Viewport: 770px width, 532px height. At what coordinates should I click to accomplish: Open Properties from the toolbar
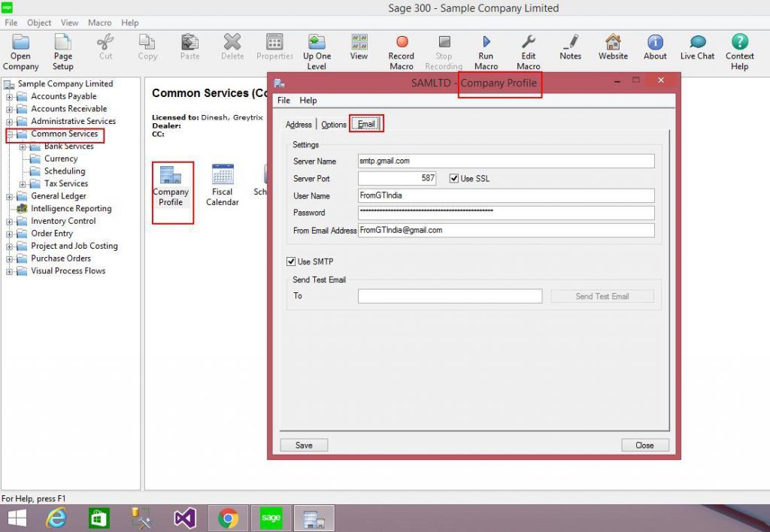click(x=274, y=47)
